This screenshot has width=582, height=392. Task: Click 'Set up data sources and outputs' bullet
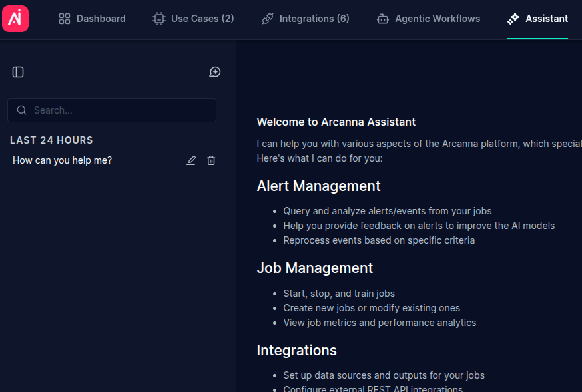384,375
